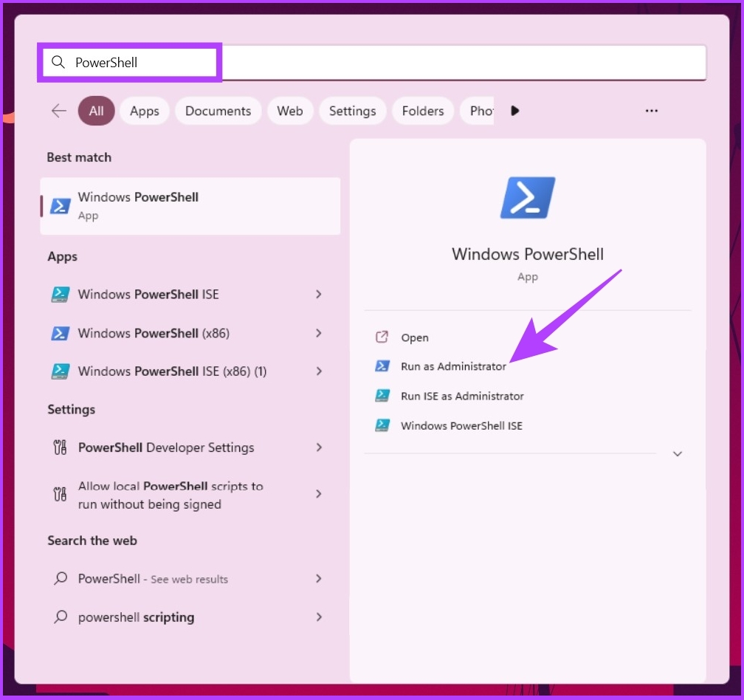Launch Windows PowerShell ISE from details pane
Image resolution: width=744 pixels, height=700 pixels.
coord(462,426)
